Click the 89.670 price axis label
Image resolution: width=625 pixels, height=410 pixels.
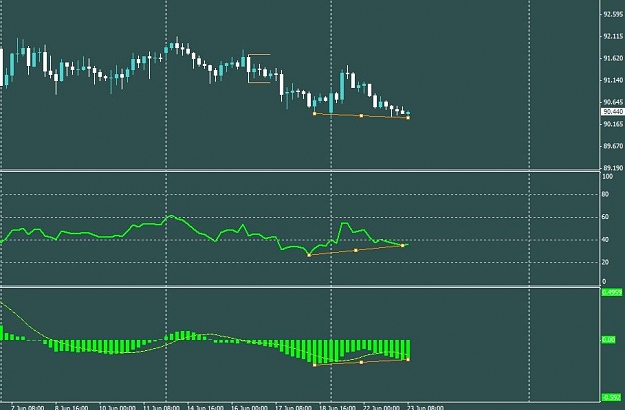coord(613,146)
